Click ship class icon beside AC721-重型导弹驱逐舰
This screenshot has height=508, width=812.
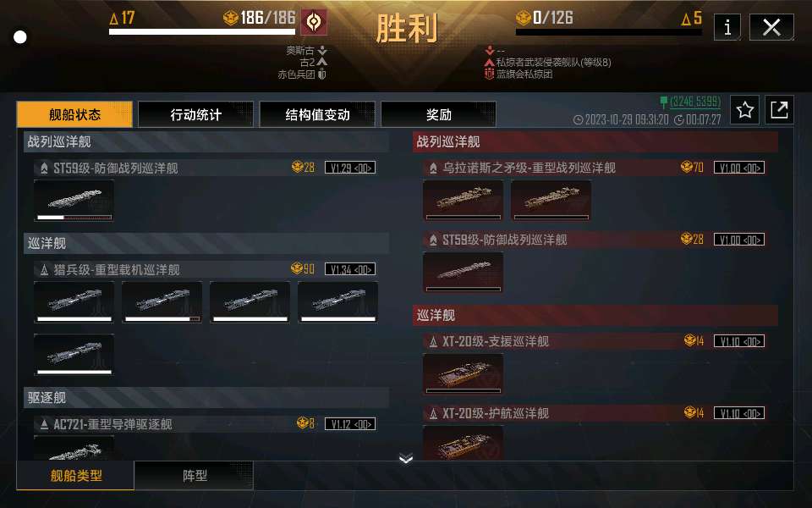(x=44, y=424)
